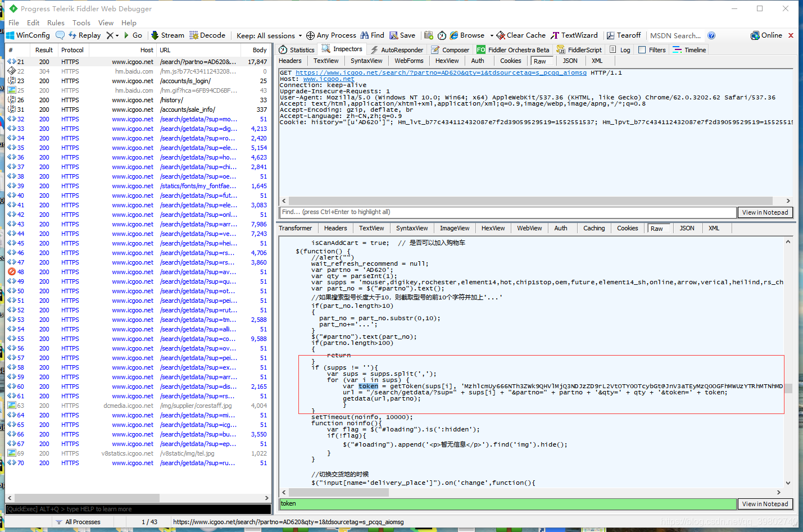Open the Host www.icgoo.net link
803x532 pixels.
tap(329, 79)
